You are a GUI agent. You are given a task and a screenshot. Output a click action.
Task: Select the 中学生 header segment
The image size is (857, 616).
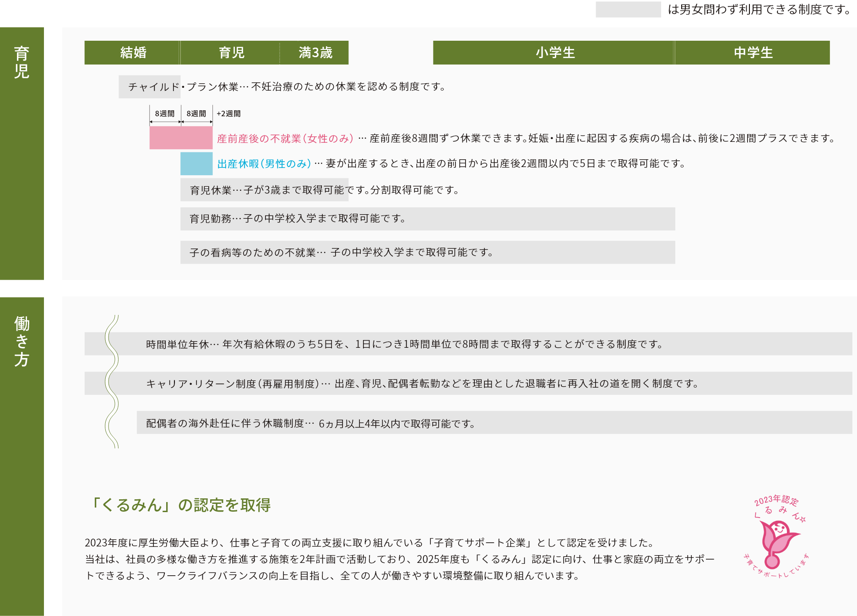click(x=753, y=53)
